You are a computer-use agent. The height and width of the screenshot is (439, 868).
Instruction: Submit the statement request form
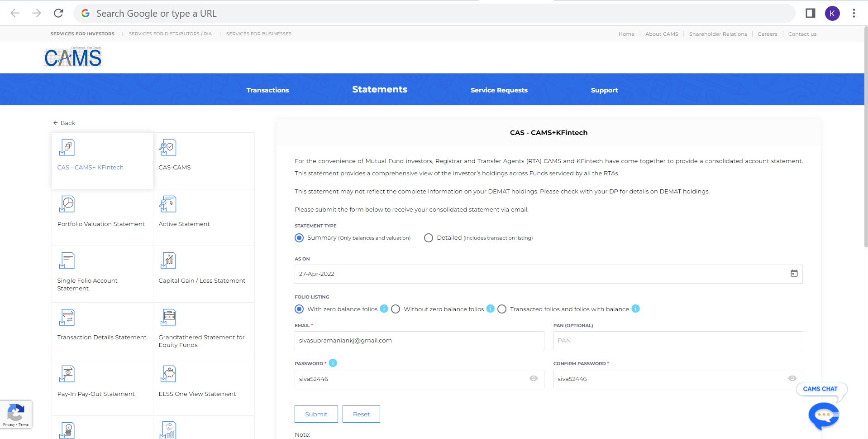[316, 414]
